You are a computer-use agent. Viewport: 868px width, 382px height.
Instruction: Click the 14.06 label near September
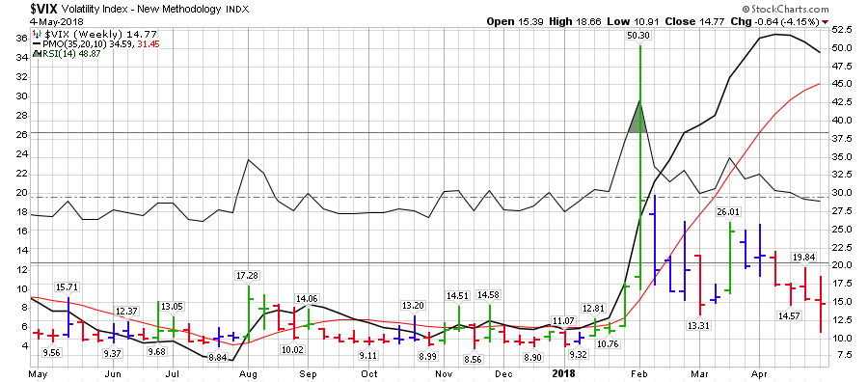308,298
